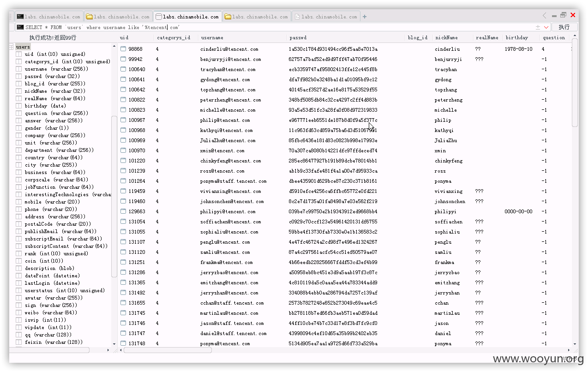Click the row icon for uid 131748
The image size is (588, 372).
point(123,343)
